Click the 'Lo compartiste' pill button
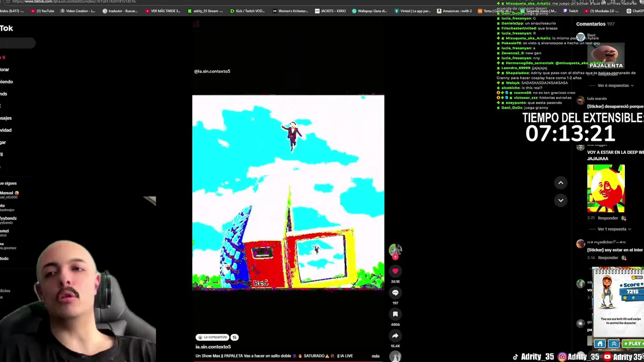This screenshot has width=644, height=362. (x=213, y=337)
